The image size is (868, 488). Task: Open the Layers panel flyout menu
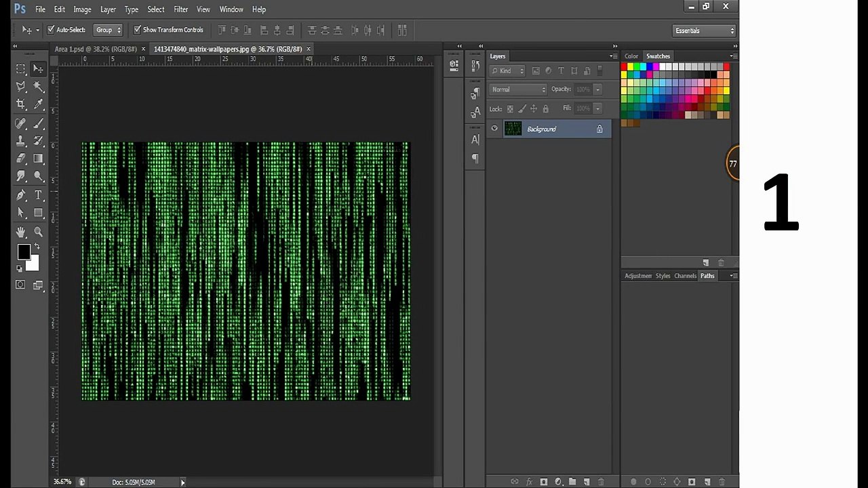pyautogui.click(x=613, y=56)
